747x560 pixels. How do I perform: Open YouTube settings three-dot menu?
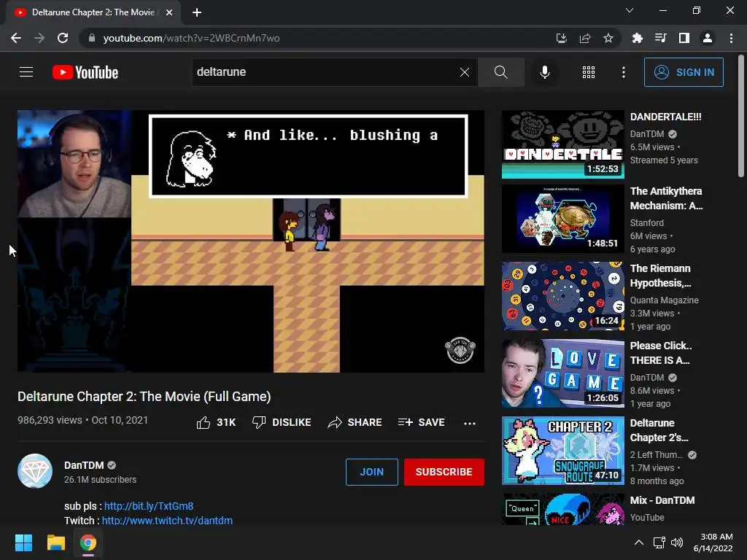point(624,72)
